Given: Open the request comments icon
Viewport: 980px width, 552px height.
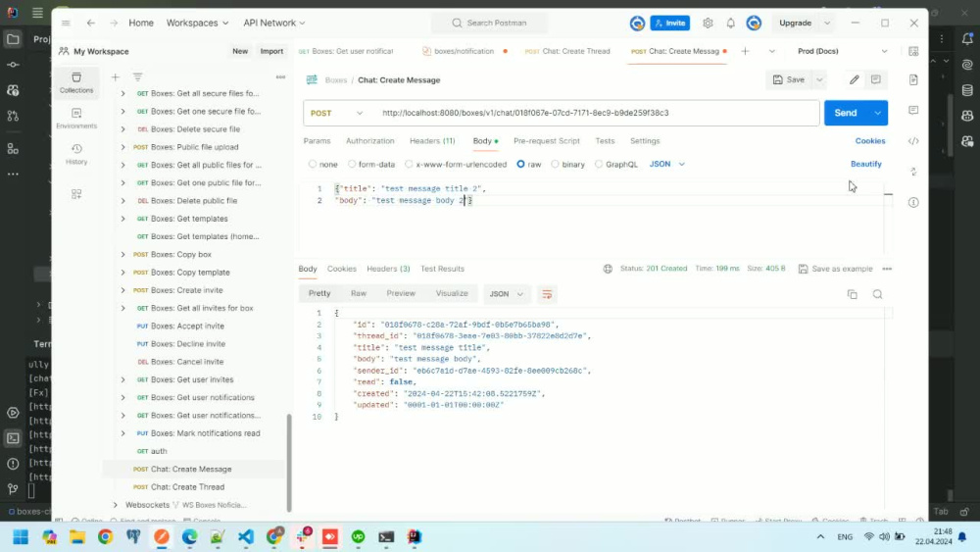Looking at the screenshot, I should point(875,79).
